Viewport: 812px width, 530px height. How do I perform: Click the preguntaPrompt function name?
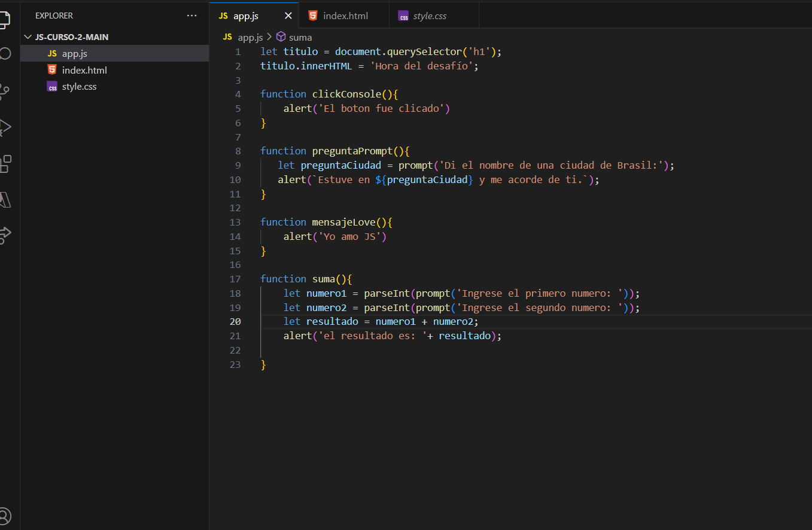point(353,151)
